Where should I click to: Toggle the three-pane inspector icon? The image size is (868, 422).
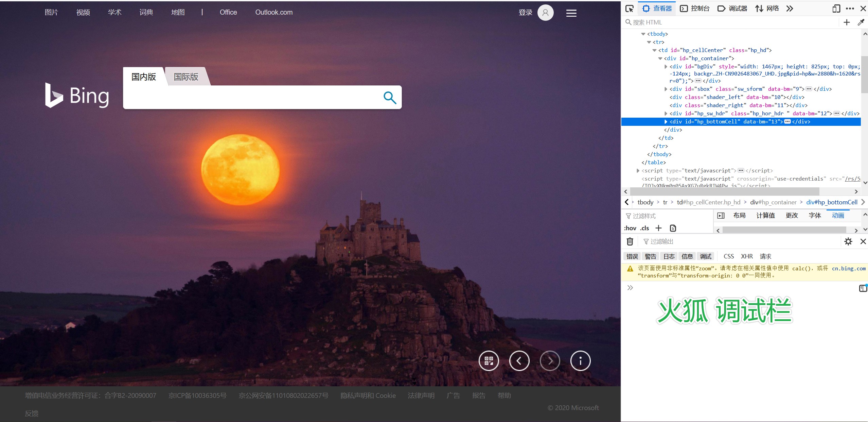point(721,216)
